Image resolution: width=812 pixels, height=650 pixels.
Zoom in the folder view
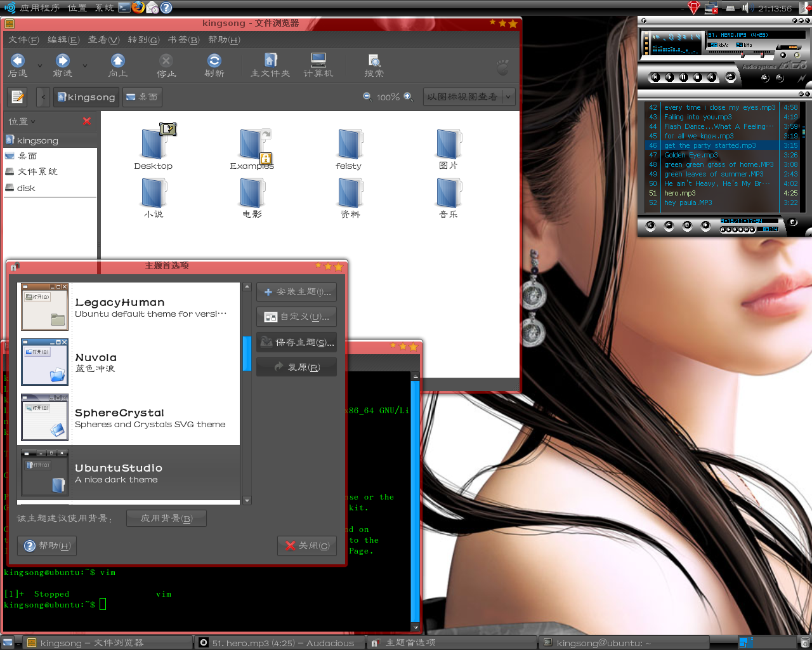pos(408,96)
